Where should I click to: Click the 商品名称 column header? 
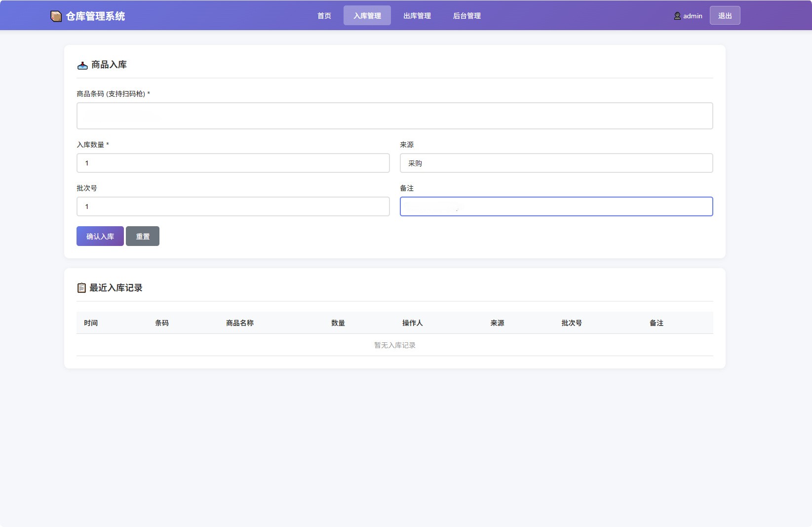[240, 323]
